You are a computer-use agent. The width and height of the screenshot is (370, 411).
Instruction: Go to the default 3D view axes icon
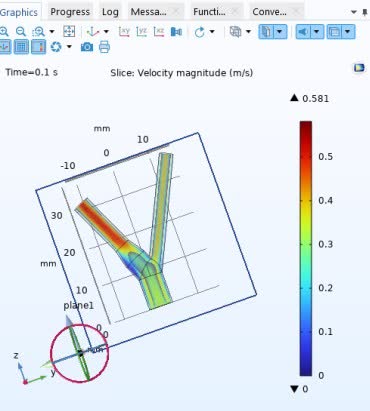tap(92, 32)
